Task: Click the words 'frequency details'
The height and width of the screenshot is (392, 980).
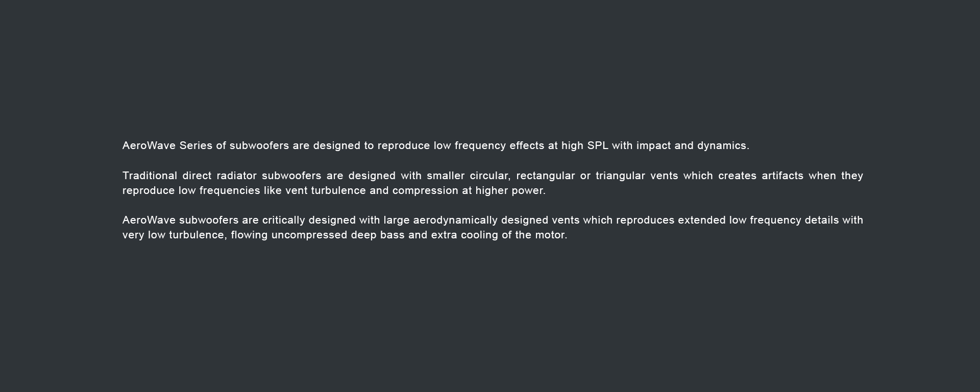Action: point(794,220)
